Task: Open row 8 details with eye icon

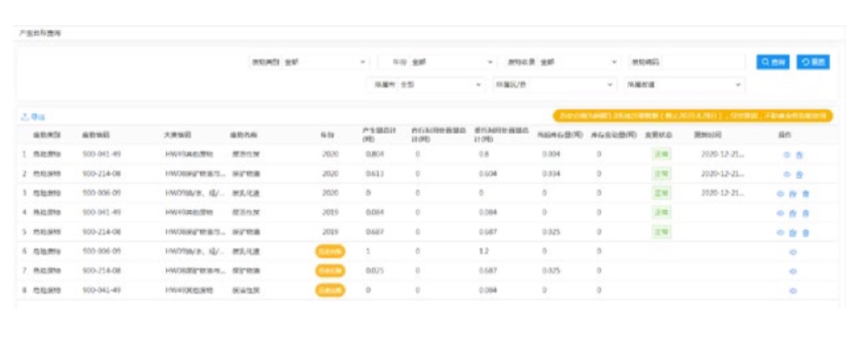Action: (x=793, y=291)
